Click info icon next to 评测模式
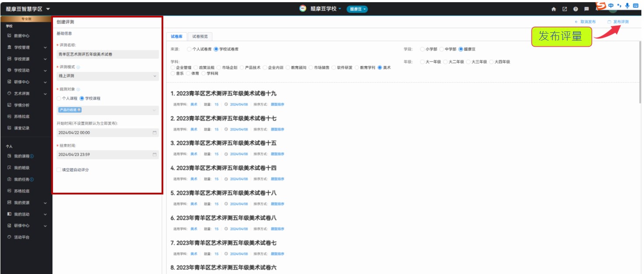644x274 pixels. (x=79, y=67)
